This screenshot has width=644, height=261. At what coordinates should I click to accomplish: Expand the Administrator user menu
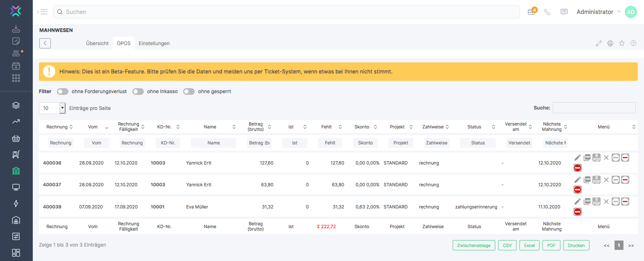tap(598, 12)
